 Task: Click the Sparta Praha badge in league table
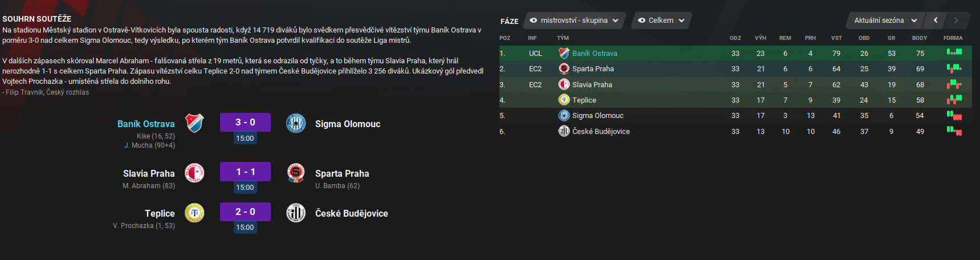564,68
